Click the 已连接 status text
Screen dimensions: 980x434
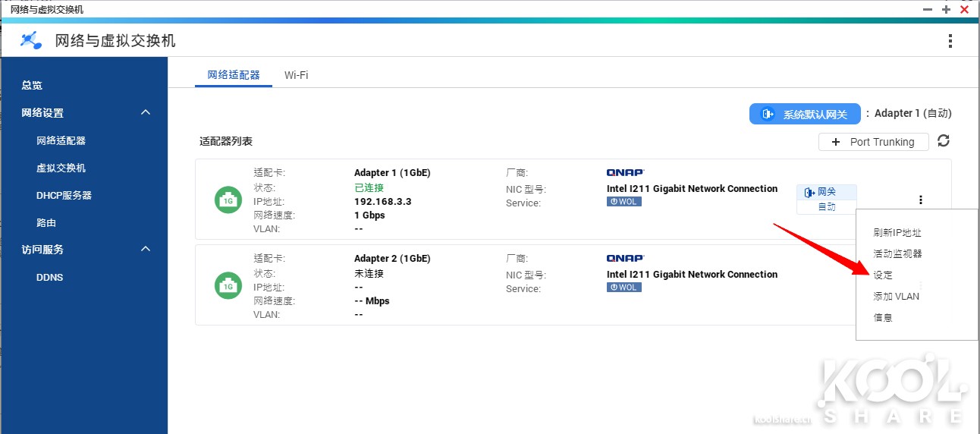pos(369,187)
